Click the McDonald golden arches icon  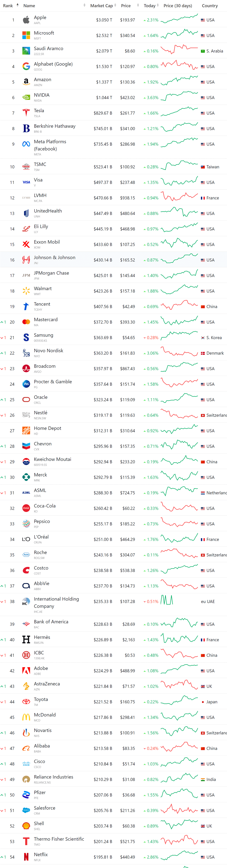[x=26, y=717]
